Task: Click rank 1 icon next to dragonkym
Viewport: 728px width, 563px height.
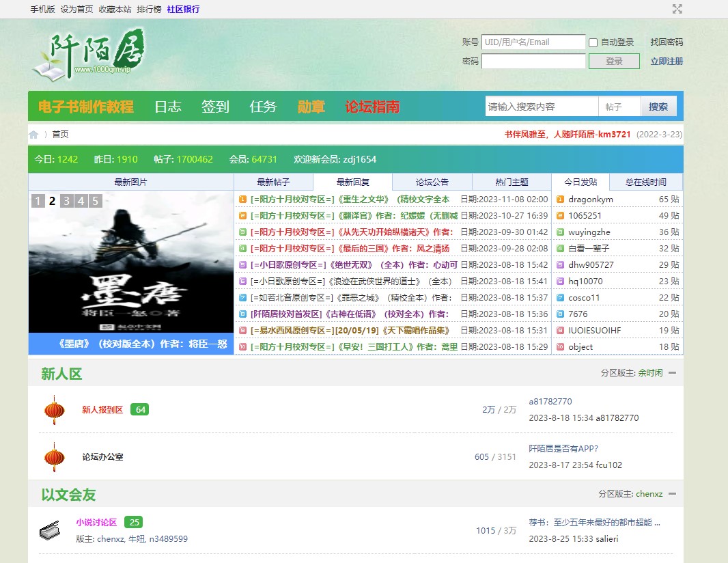Action: coord(560,200)
